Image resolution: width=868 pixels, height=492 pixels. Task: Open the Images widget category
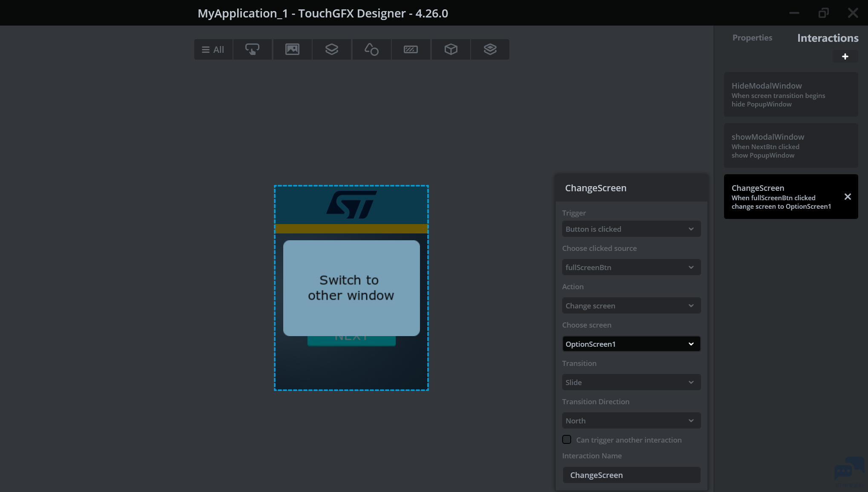292,49
